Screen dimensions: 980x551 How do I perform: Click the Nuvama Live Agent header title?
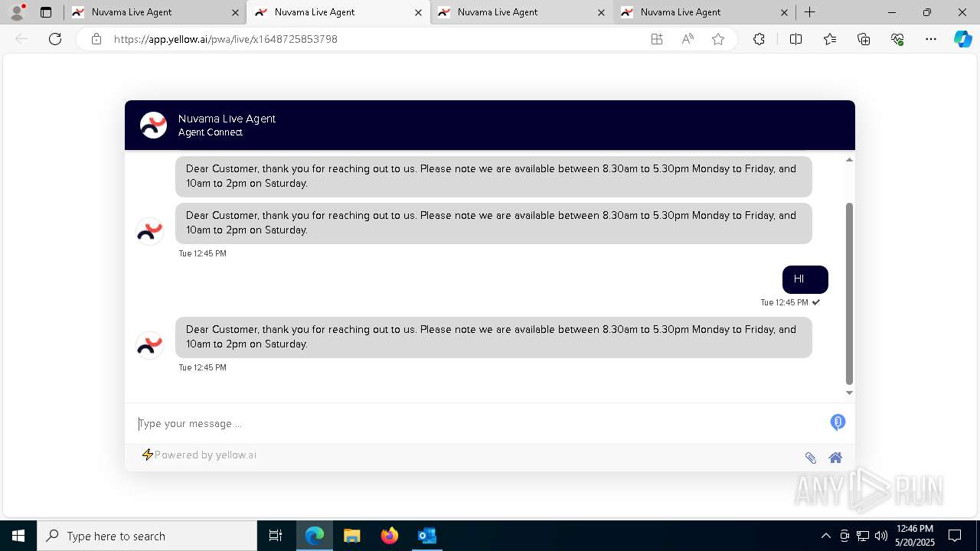[227, 119]
